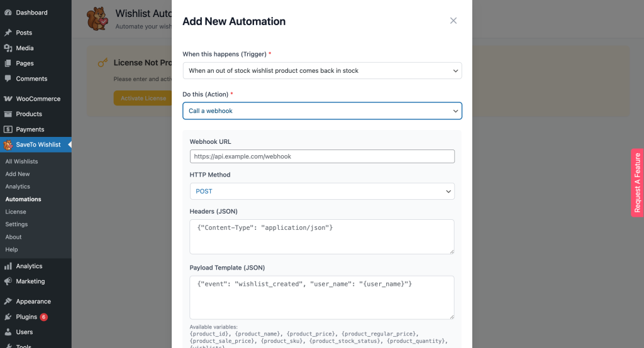Focus the Payload Template JSON textarea
The height and width of the screenshot is (348, 644).
pyautogui.click(x=322, y=297)
